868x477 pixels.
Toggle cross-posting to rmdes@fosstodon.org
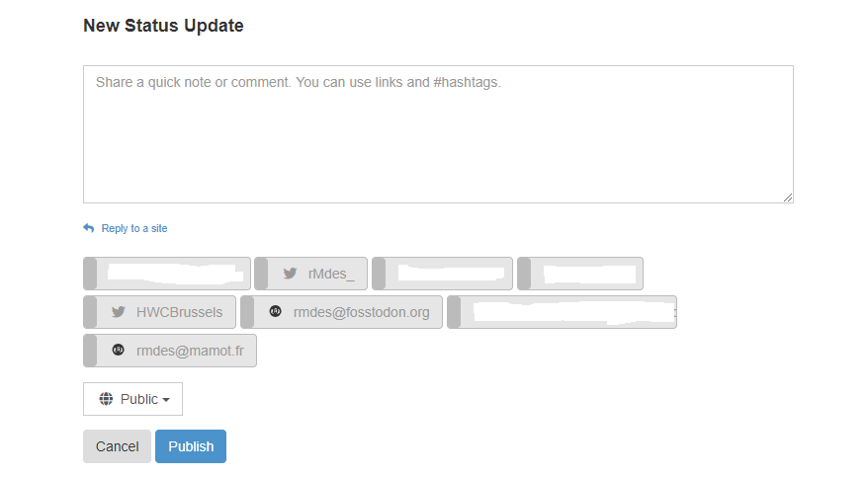[341, 312]
